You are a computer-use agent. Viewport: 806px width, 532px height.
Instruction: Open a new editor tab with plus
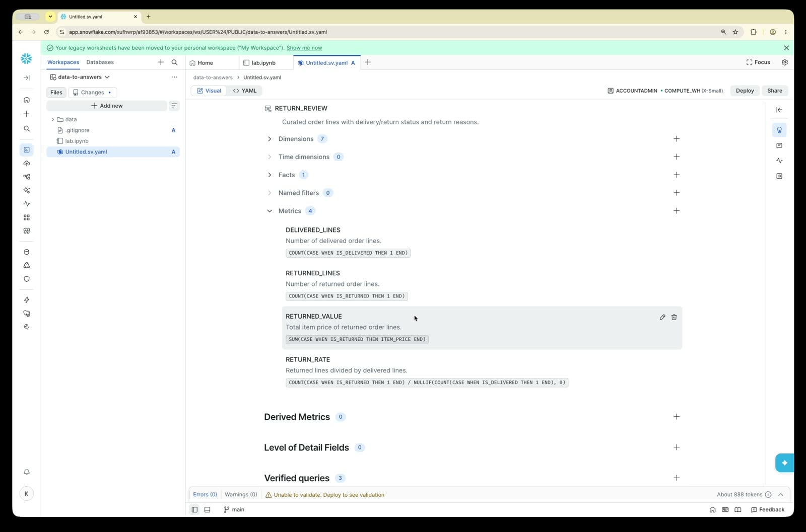[368, 62]
